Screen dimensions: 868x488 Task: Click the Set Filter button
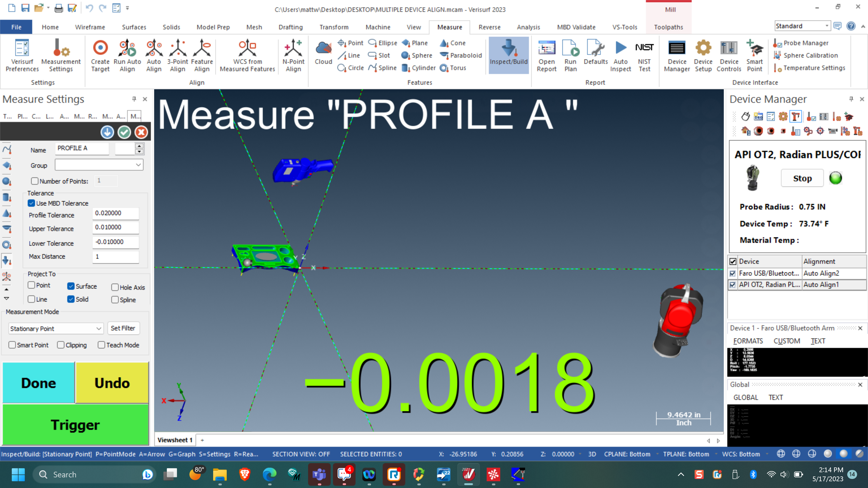pos(123,328)
